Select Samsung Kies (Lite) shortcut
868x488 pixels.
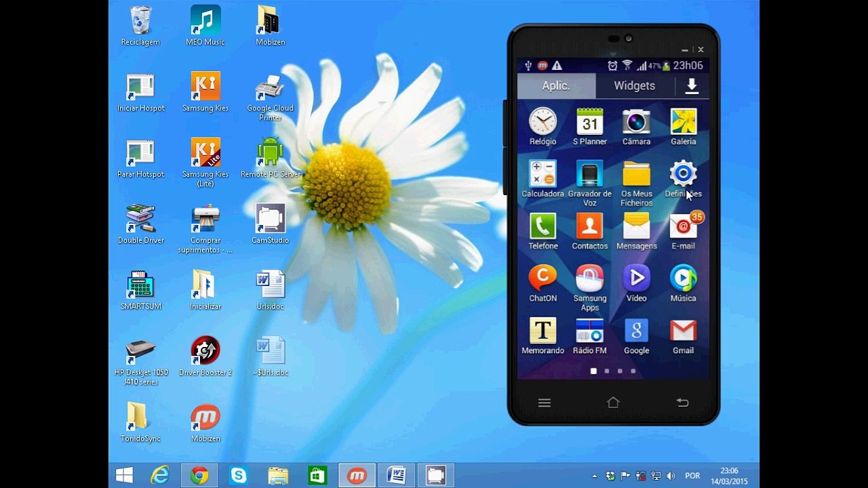click(205, 163)
